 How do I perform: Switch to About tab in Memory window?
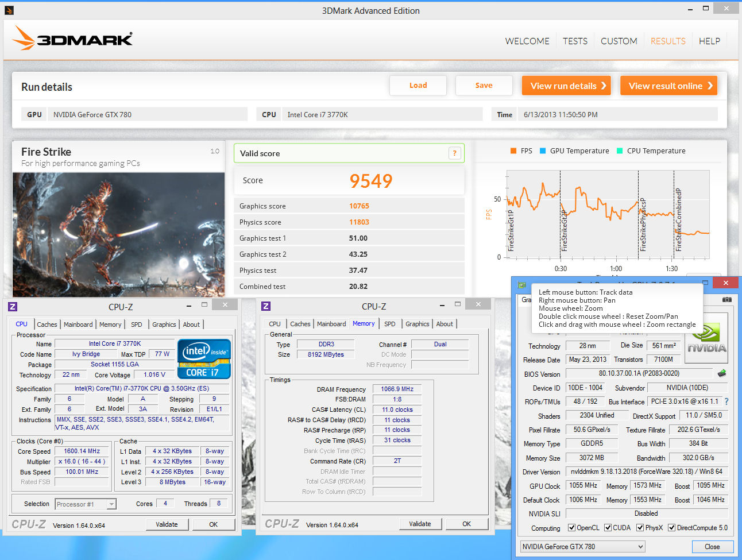point(445,324)
